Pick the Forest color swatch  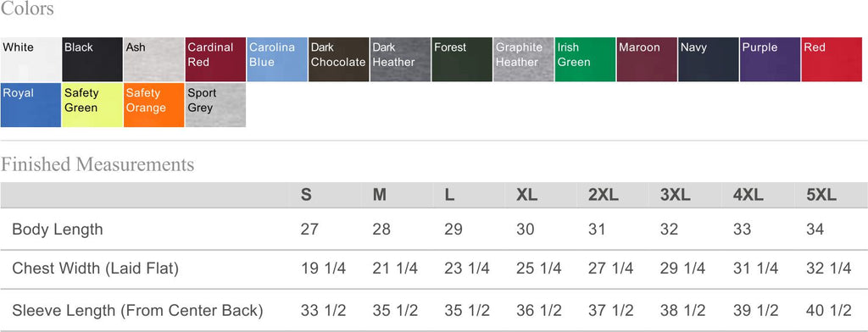[x=462, y=60]
